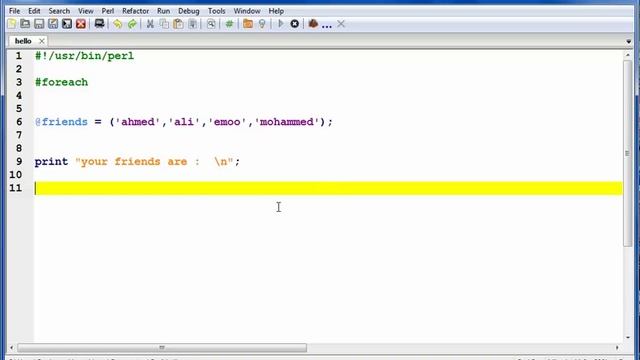Click the vertical scrollbar down arrow
The image size is (640, 360).
pos(628,338)
